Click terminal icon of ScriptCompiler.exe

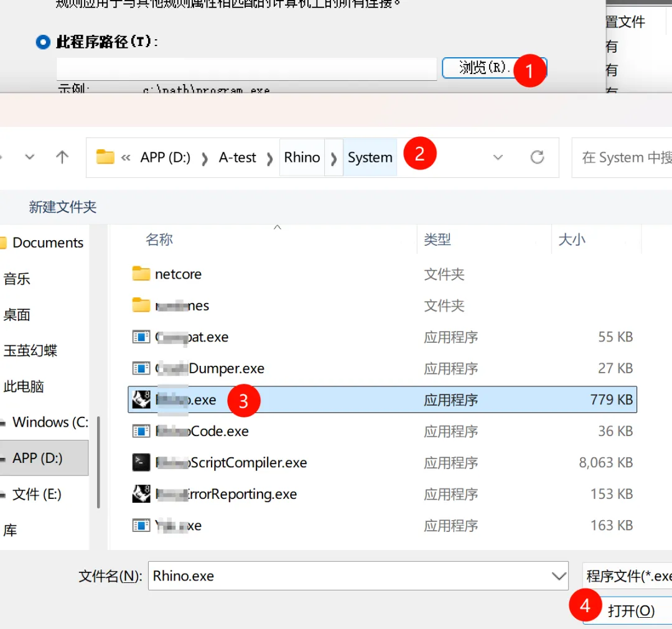click(x=141, y=462)
